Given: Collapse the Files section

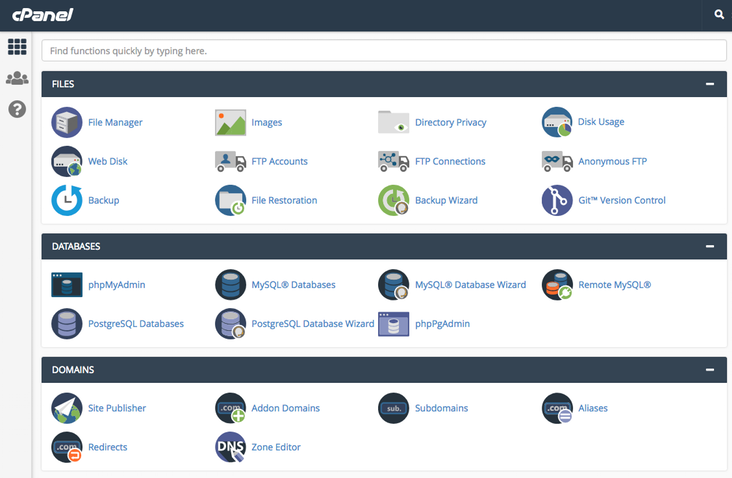Looking at the screenshot, I should (709, 85).
